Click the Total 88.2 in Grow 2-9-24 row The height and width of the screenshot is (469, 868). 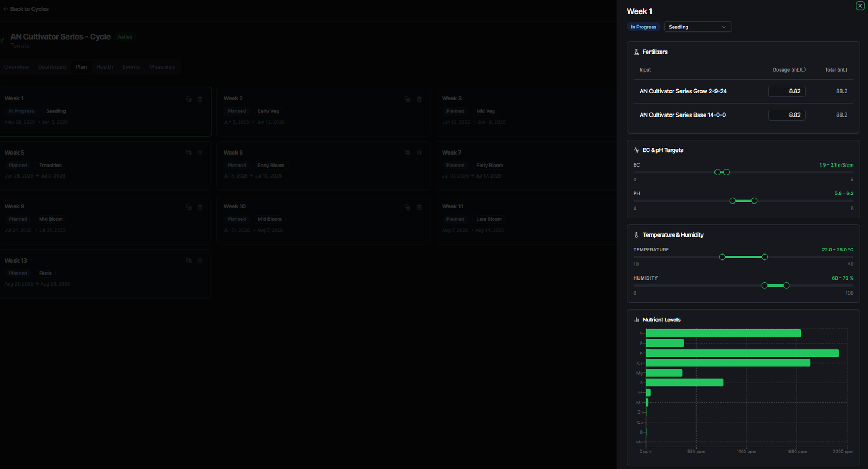click(x=841, y=91)
